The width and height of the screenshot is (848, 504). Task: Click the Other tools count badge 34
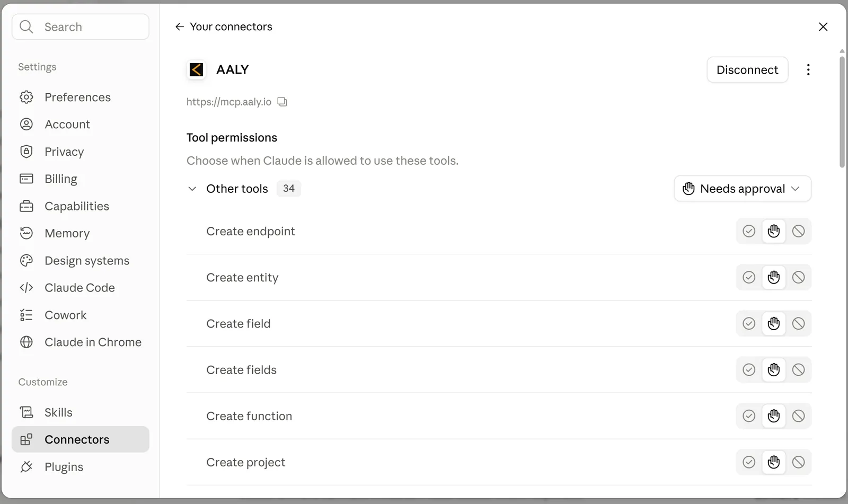click(x=289, y=188)
